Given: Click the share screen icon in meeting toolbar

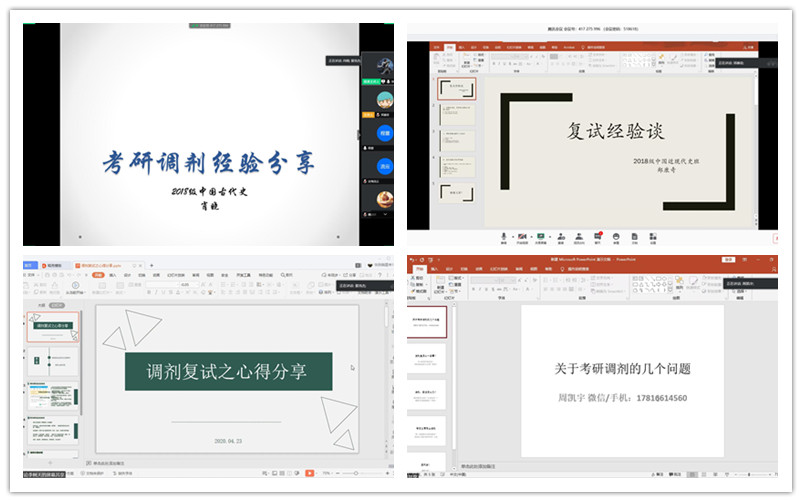Looking at the screenshot, I should click(x=541, y=238).
